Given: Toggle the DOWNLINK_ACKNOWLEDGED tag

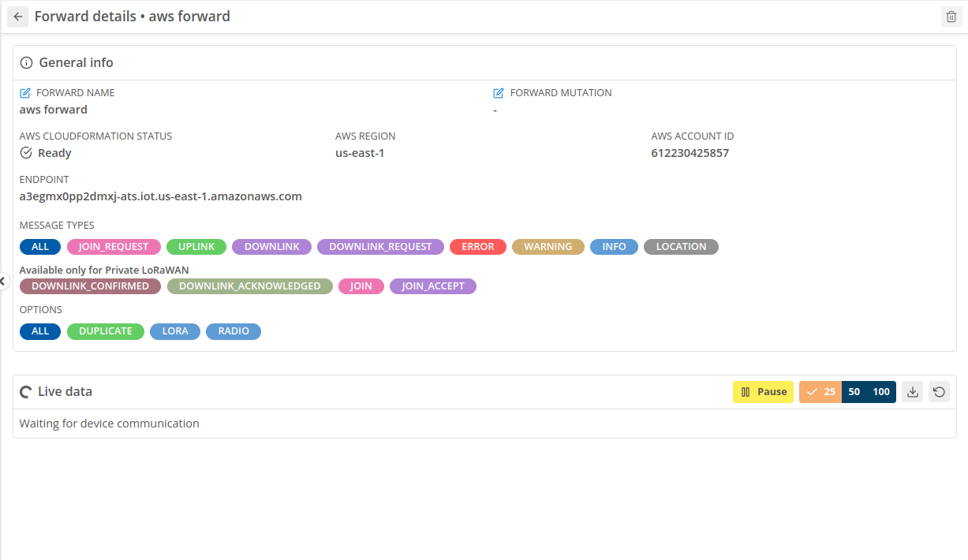Looking at the screenshot, I should (x=250, y=286).
